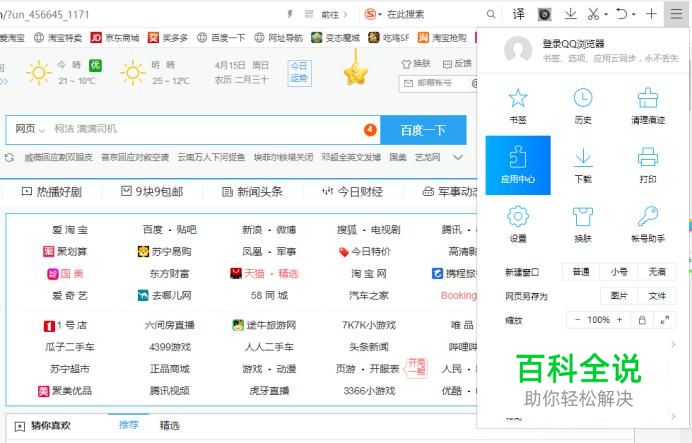Image resolution: width=692 pixels, height=443 pixels.
Task: Save web page as 图片
Action: pos(619,296)
